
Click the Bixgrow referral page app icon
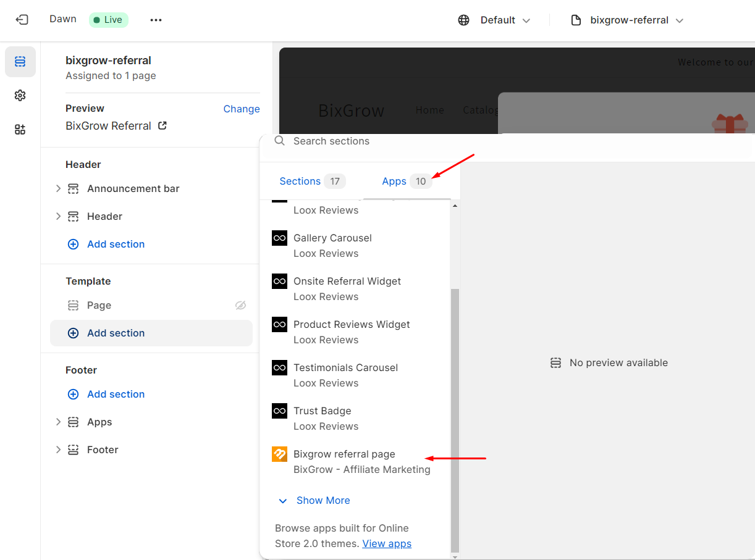pyautogui.click(x=280, y=454)
